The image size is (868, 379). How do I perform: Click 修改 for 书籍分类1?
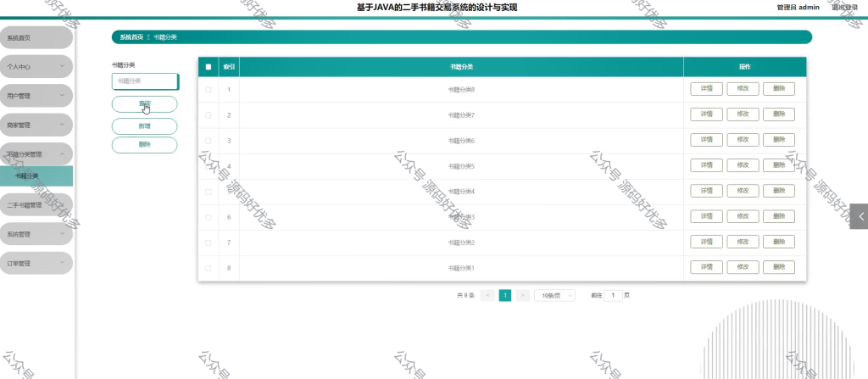(743, 267)
